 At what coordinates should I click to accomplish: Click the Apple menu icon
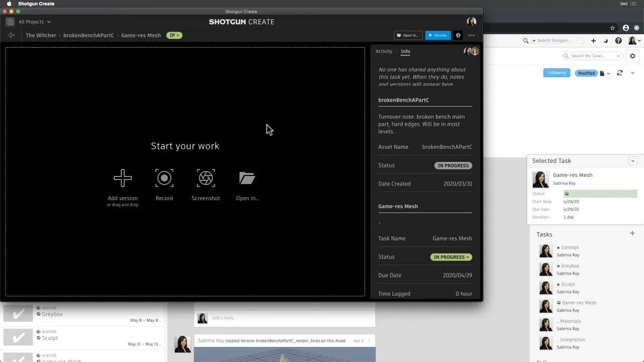click(9, 4)
